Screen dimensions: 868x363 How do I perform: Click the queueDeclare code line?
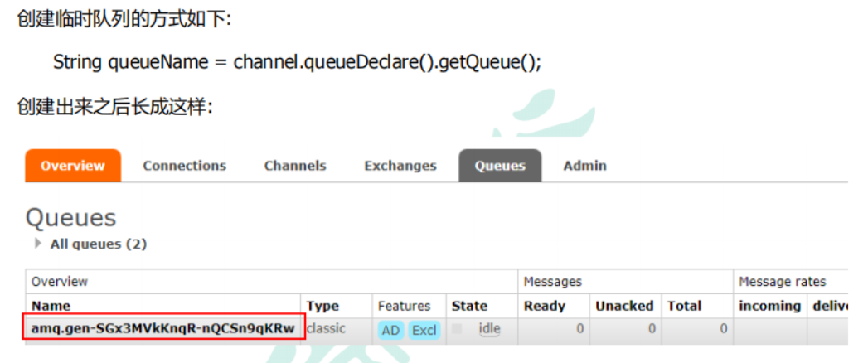click(297, 62)
